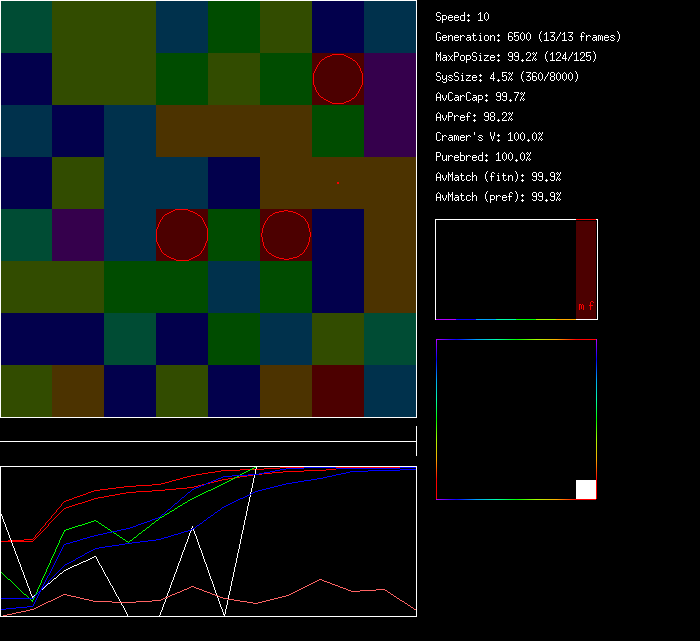Image resolution: width=700 pixels, height=641 pixels.
Task: Click the white square in the rainbow-bordered box
Action: point(586,489)
